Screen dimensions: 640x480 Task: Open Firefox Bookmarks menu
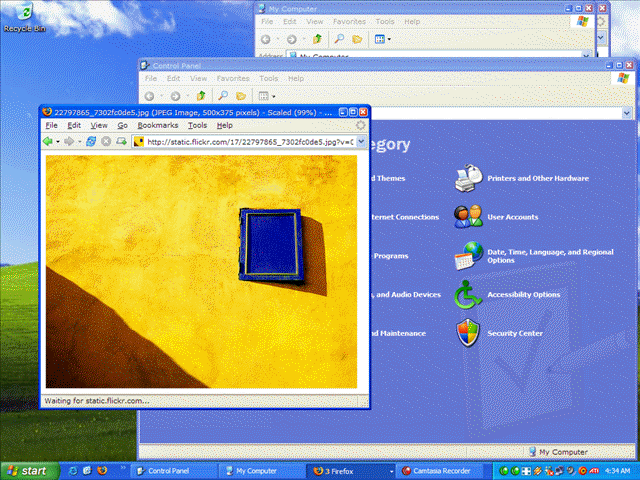pos(158,125)
